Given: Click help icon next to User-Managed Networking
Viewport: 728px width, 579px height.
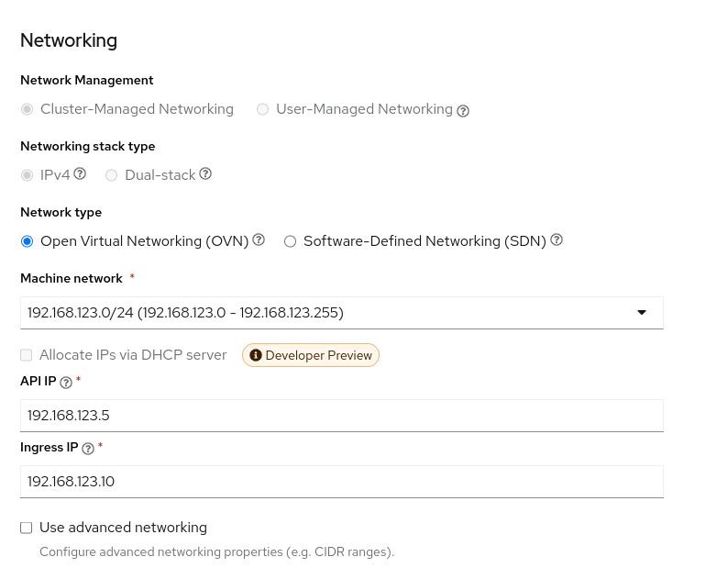Looking at the screenshot, I should [x=463, y=110].
